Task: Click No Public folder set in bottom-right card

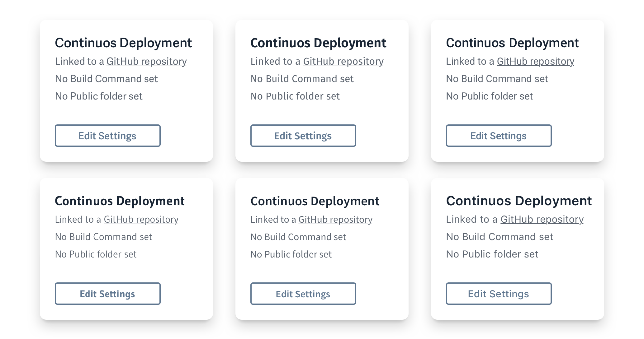Action: pos(492,254)
